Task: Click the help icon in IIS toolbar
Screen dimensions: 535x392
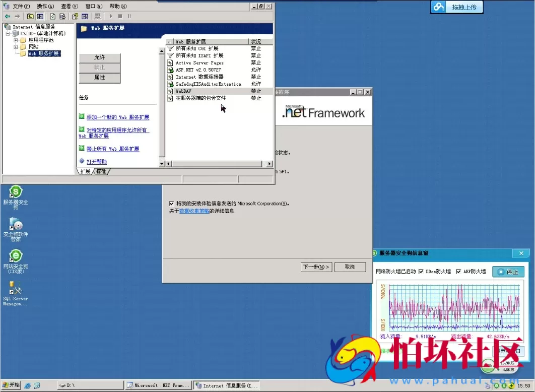Action: pos(75,16)
